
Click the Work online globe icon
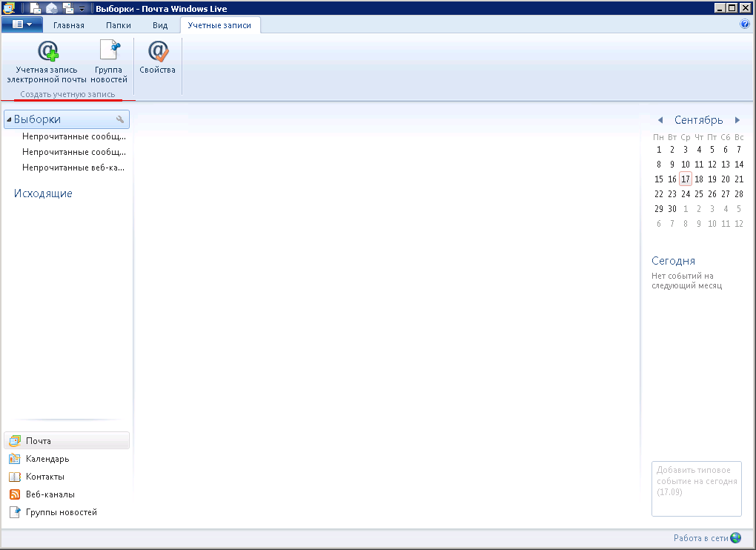point(735,538)
